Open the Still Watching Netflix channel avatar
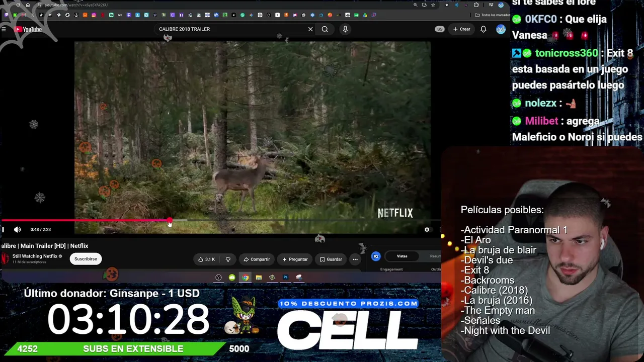Image resolution: width=644 pixels, height=362 pixels. pyautogui.click(x=5, y=259)
